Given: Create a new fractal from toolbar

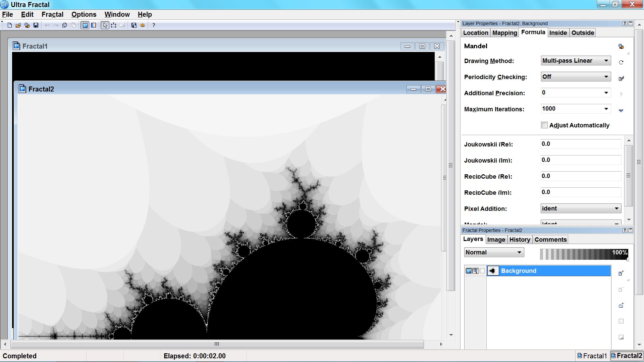Looking at the screenshot, I should 10,25.
